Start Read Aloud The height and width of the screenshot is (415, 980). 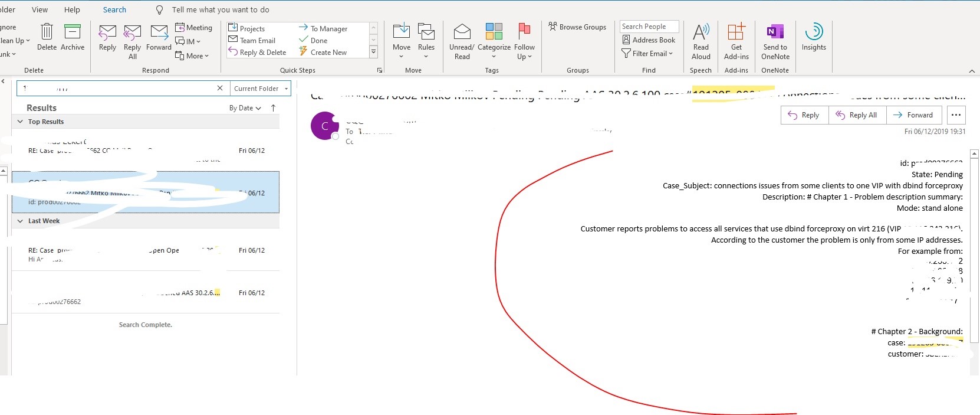click(x=701, y=41)
